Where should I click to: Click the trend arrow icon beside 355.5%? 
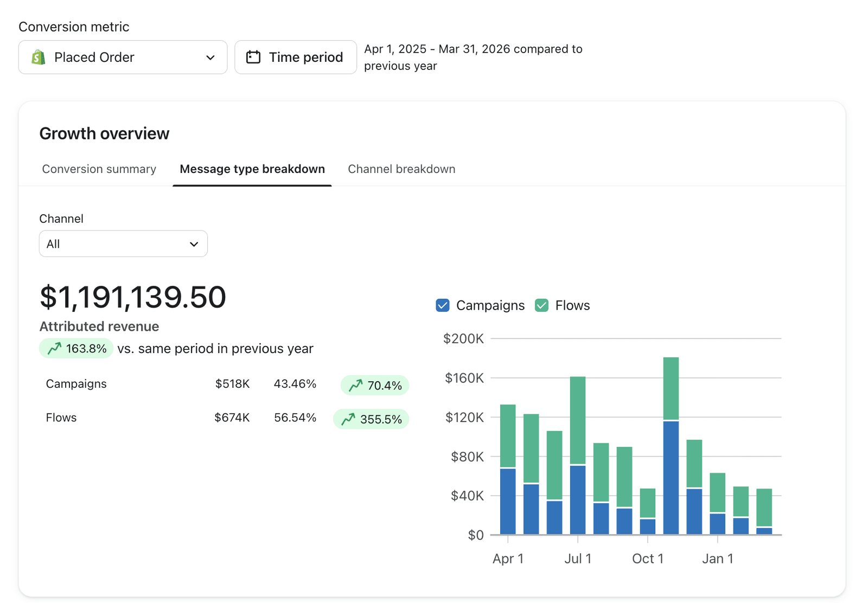[x=348, y=419]
